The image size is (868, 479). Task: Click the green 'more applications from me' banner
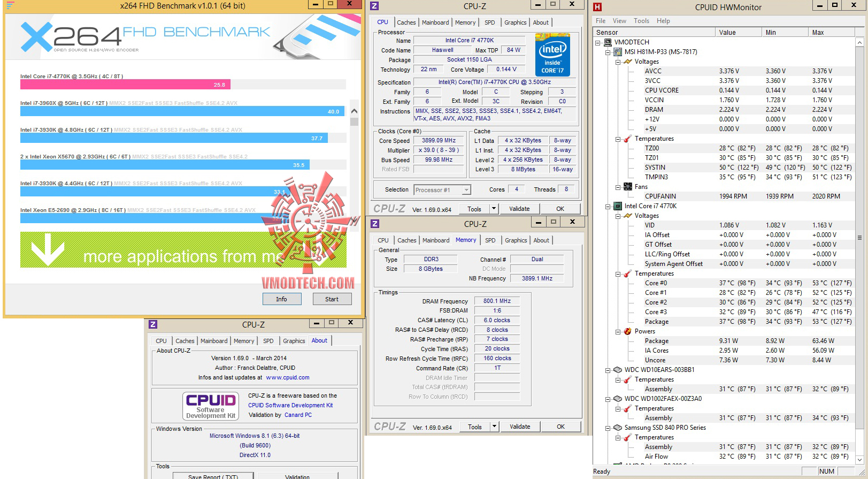pyautogui.click(x=183, y=250)
